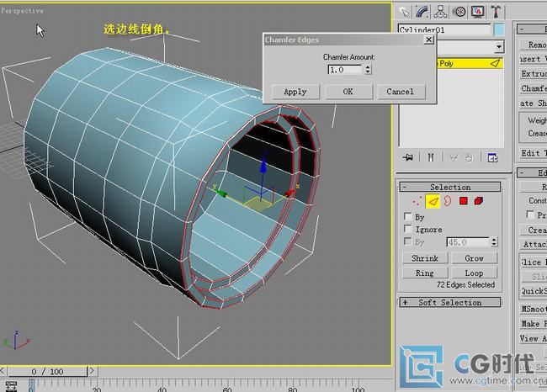
Task: Select the Border sub-object level icon
Action: [x=448, y=201]
